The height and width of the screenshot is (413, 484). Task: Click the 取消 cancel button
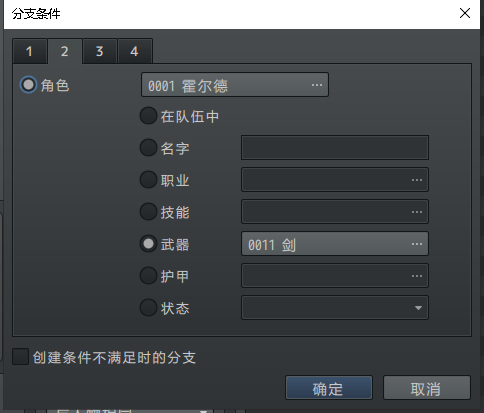click(427, 388)
